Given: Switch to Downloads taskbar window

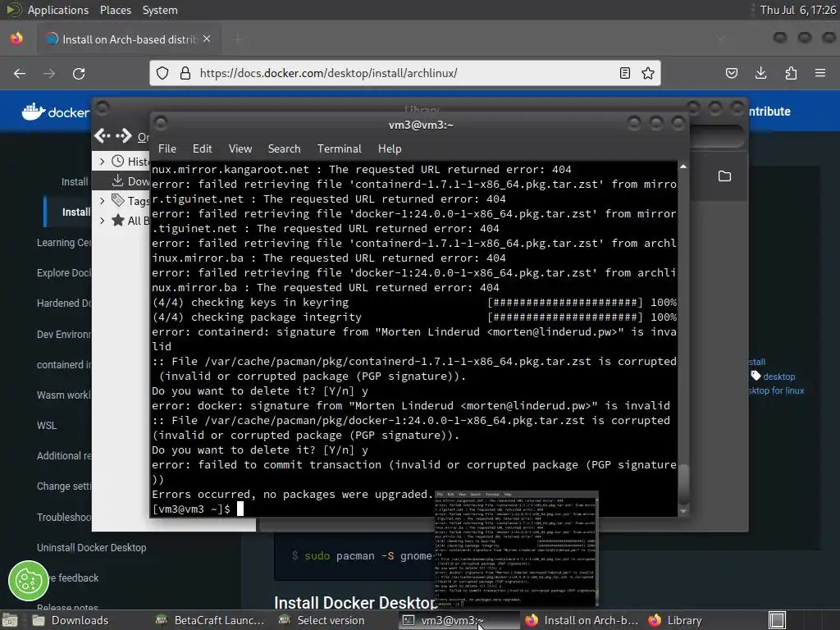Looking at the screenshot, I should [x=71, y=620].
